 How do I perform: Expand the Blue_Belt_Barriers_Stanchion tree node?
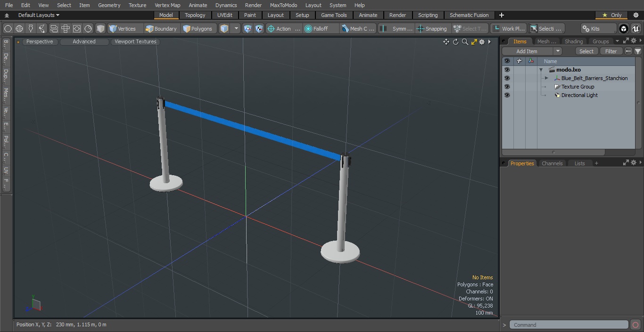pos(546,78)
